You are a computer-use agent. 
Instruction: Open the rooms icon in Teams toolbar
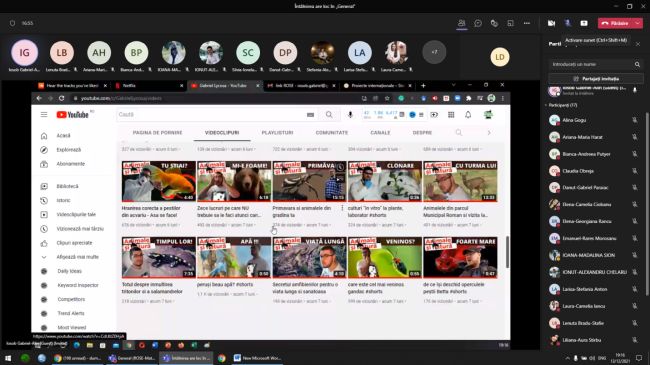tap(510, 23)
